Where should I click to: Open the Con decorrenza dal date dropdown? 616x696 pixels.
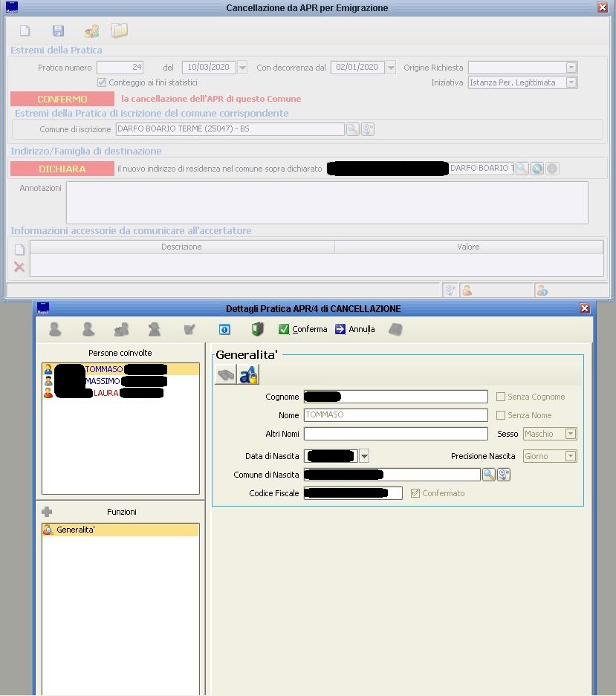click(x=391, y=68)
